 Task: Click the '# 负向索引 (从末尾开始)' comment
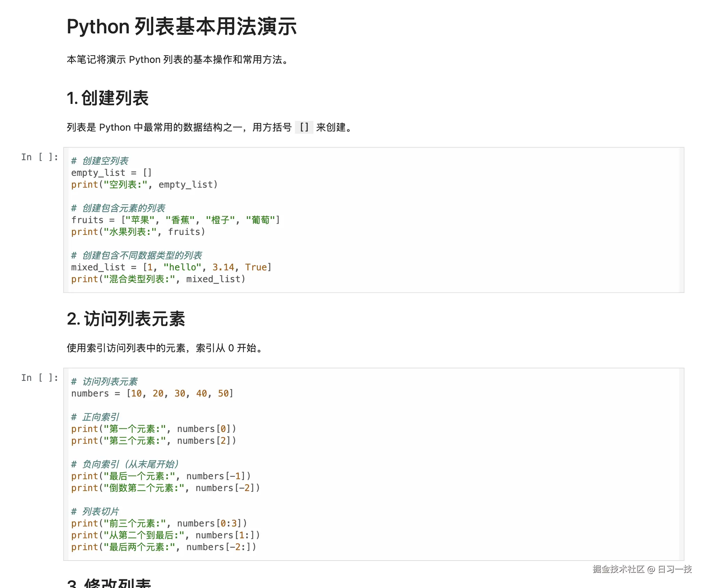click(x=125, y=464)
